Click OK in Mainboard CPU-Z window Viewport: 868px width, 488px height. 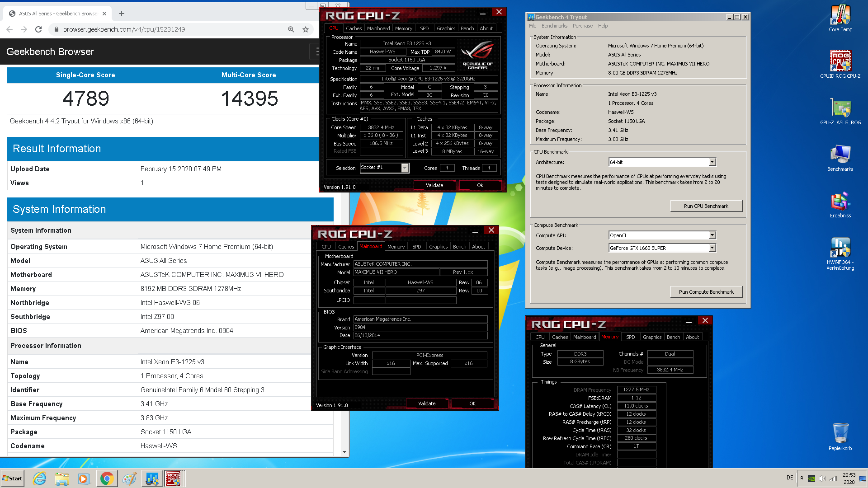(x=472, y=404)
